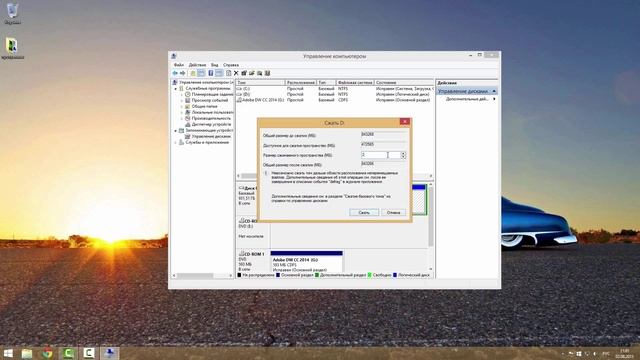Increase shrink size with the up spinner
Viewport: 640px width, 360px height.
(x=403, y=153)
